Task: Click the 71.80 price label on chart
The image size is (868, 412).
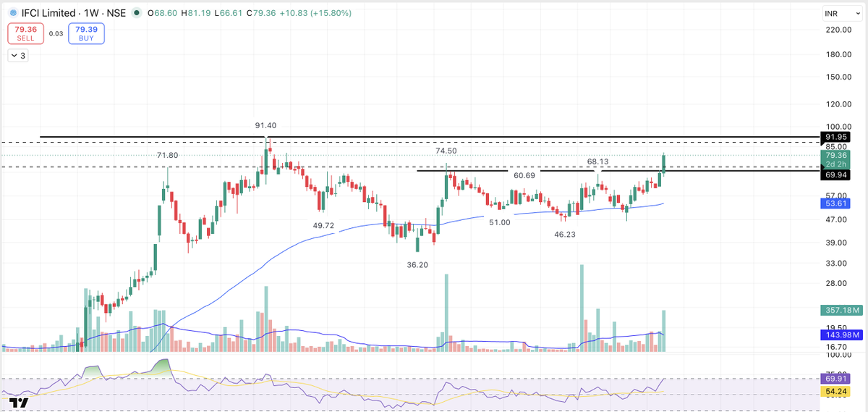Action: 167,155
